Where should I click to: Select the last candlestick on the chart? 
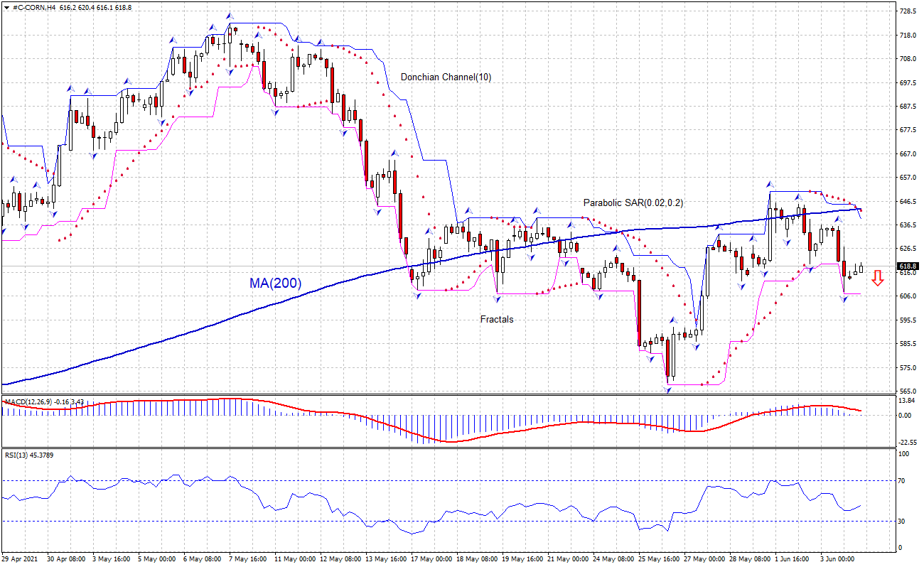click(861, 268)
